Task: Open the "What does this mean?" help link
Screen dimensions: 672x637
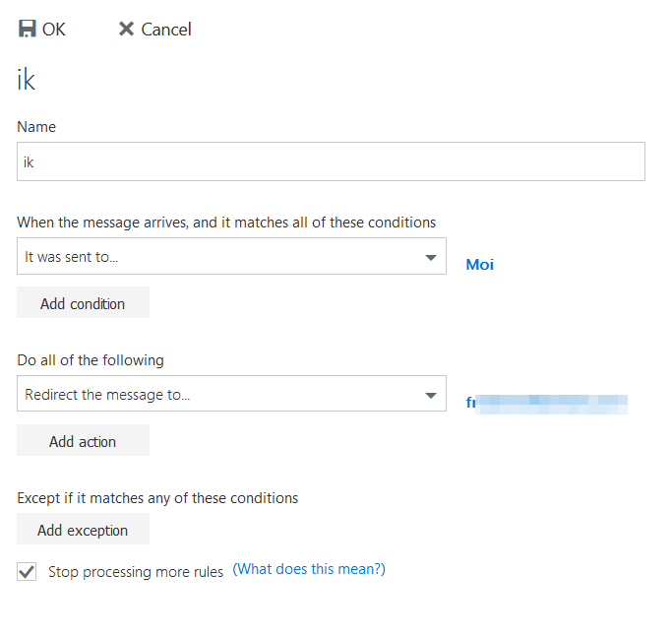Action: coord(309,569)
